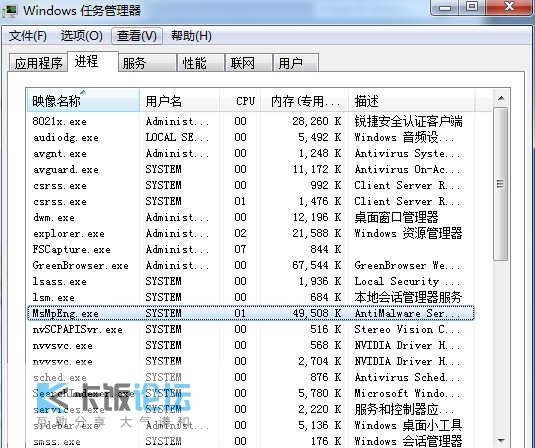Select nvvsvc.exe using 568 K memory
535x448 pixels.
250,345
